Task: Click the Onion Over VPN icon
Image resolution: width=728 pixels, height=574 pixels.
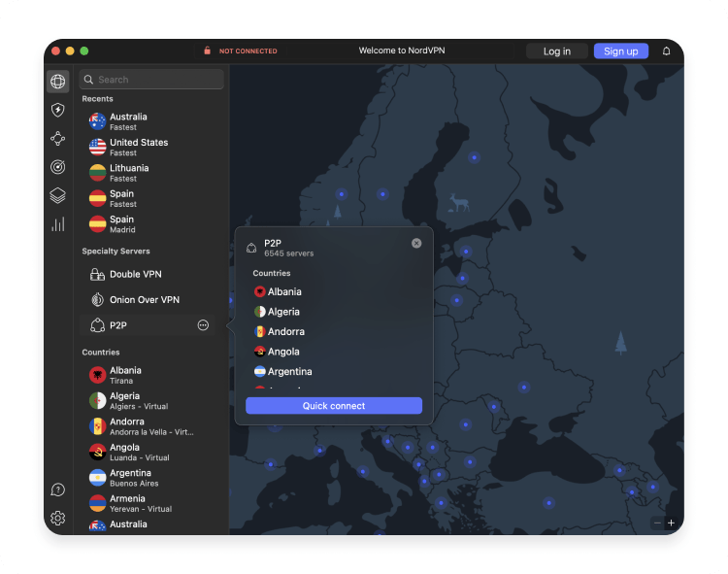Action: (x=97, y=300)
